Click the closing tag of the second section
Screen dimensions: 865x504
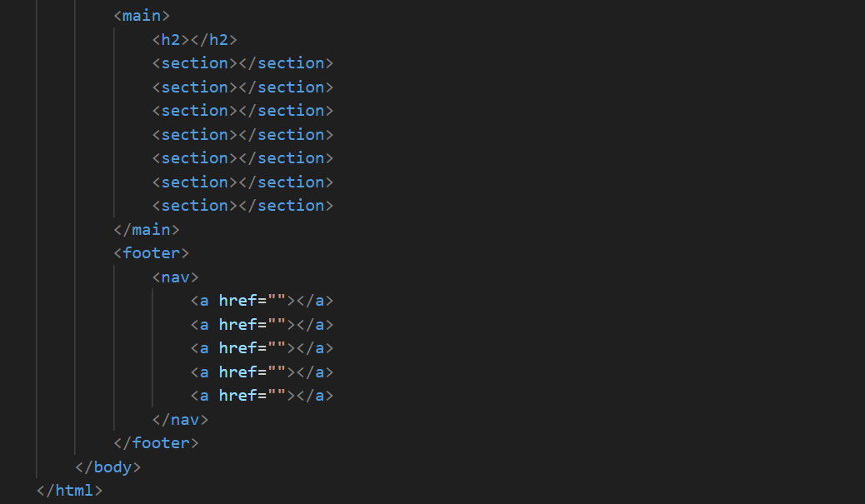click(286, 87)
